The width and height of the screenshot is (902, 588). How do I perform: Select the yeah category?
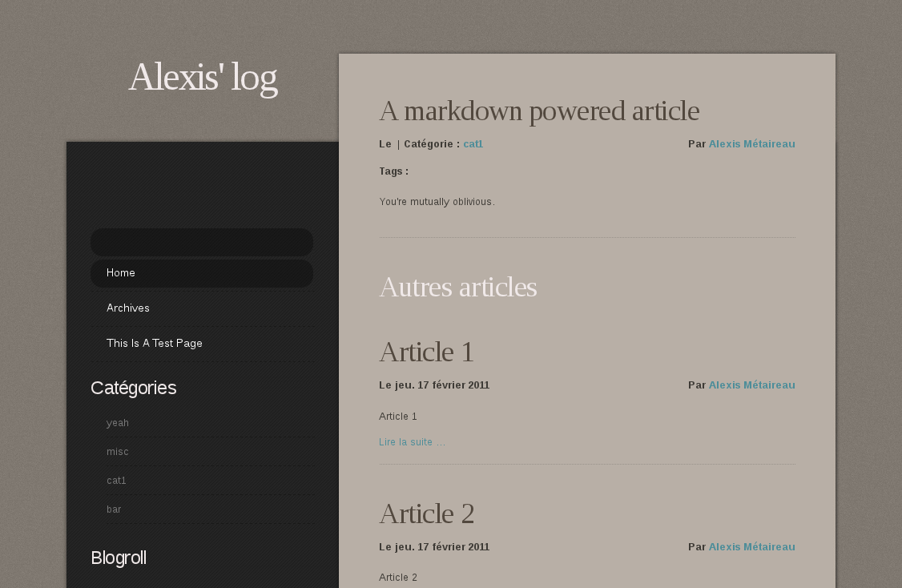coord(117,423)
